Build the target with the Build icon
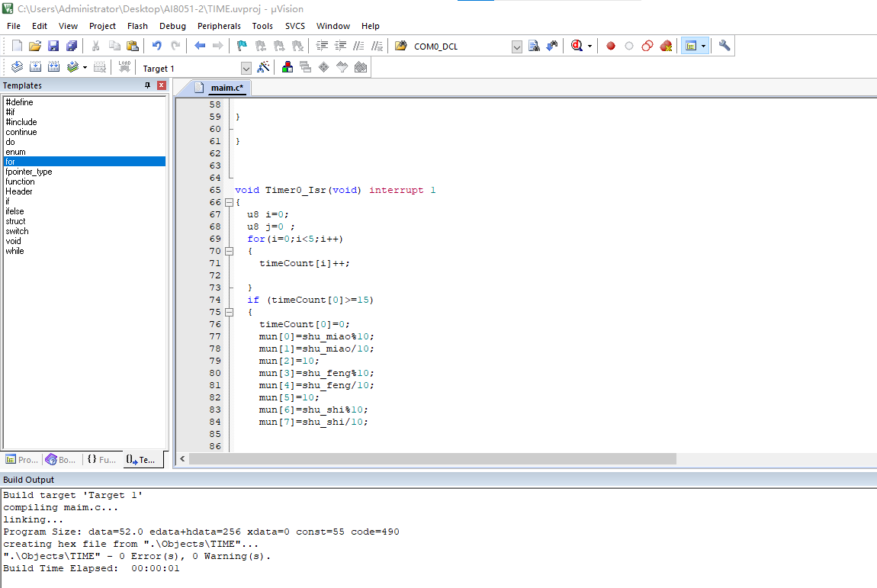This screenshot has height=588, width=877. (x=35, y=68)
